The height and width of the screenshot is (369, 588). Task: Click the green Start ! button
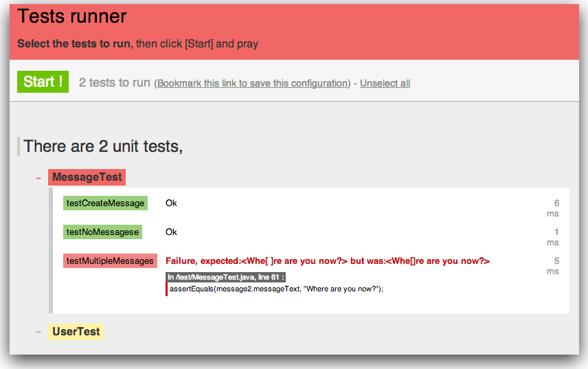pyautogui.click(x=43, y=82)
